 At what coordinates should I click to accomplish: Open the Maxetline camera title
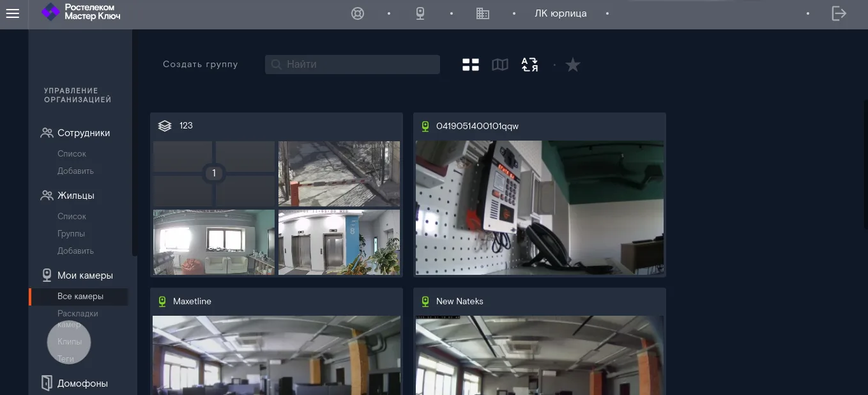[192, 301]
